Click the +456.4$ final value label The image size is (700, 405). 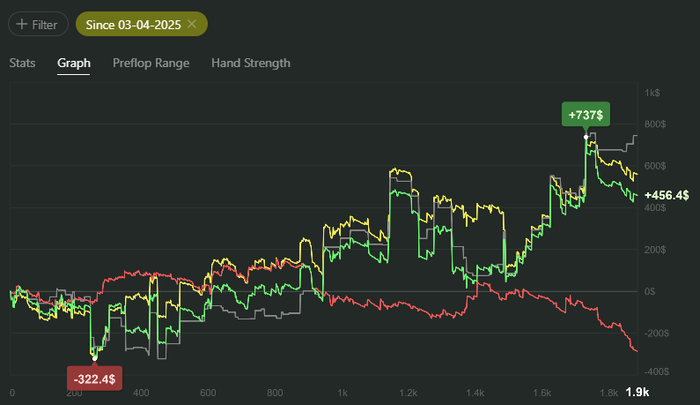coord(669,195)
